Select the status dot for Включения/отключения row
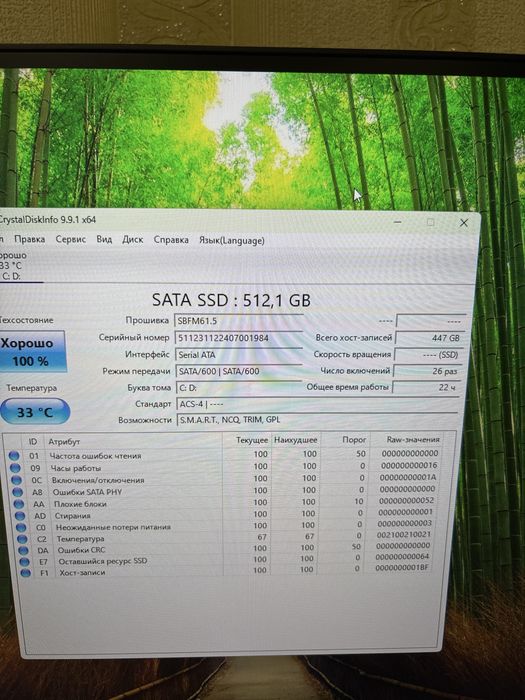The height and width of the screenshot is (700, 525). pos(17,480)
